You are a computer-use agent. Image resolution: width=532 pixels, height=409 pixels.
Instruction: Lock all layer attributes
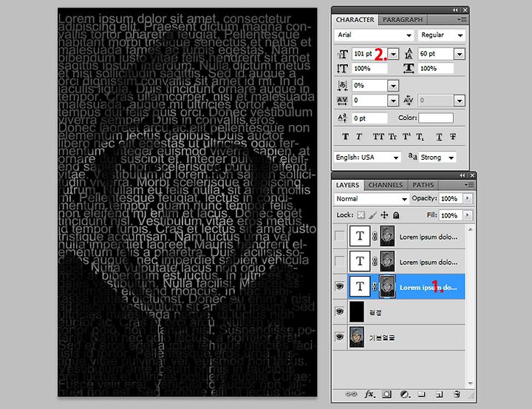coord(395,215)
